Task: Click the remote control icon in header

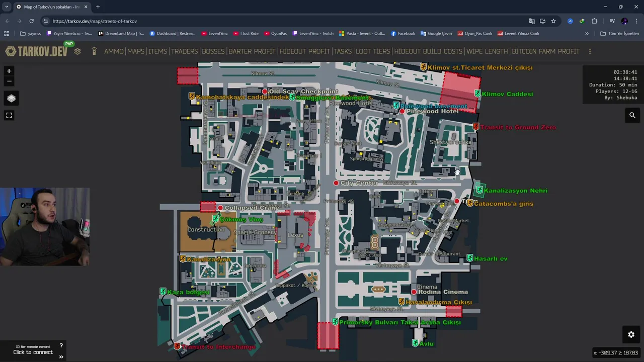Action: 94,51
